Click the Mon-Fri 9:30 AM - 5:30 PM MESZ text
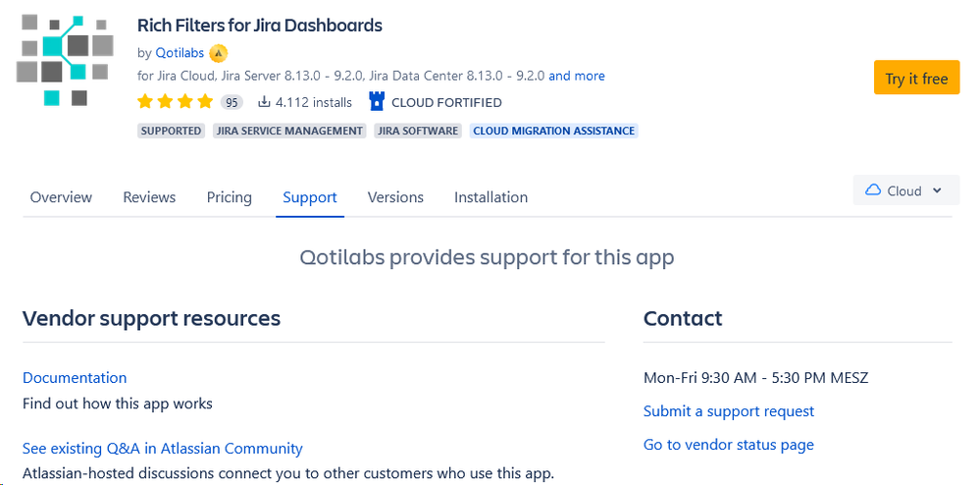The width and height of the screenshot is (980, 485). click(x=755, y=377)
